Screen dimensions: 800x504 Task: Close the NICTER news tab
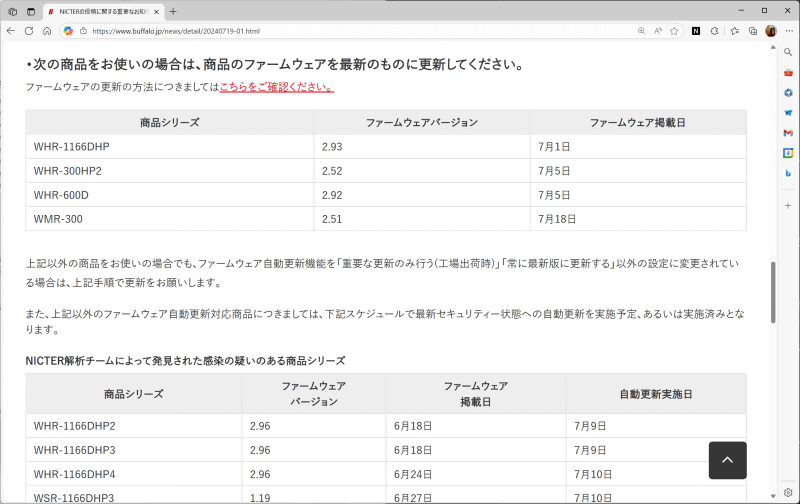[x=156, y=11]
